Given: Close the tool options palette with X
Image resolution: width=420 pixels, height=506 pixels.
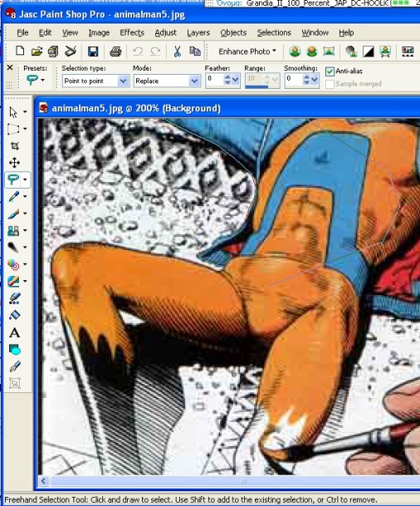Looking at the screenshot, I should (10, 67).
